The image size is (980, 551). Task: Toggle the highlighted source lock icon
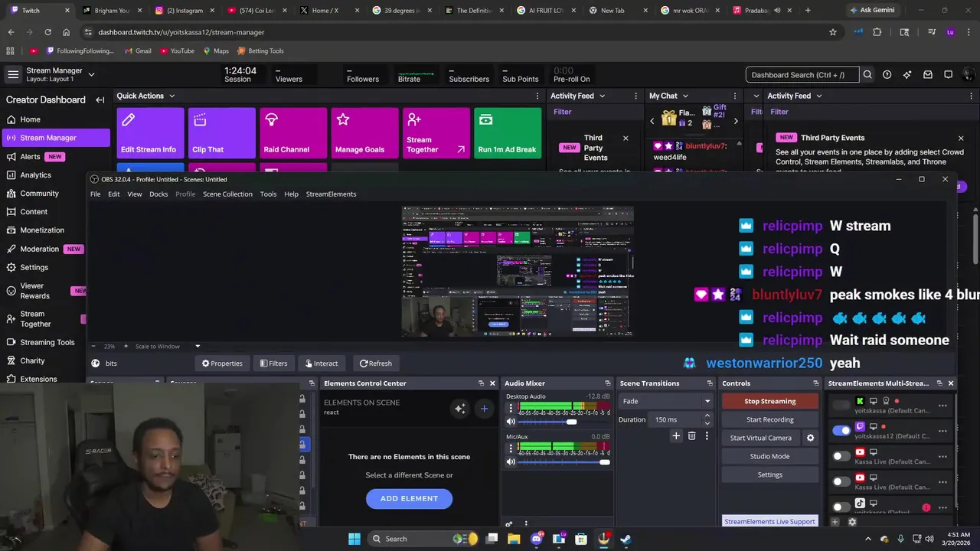pyautogui.click(x=302, y=444)
